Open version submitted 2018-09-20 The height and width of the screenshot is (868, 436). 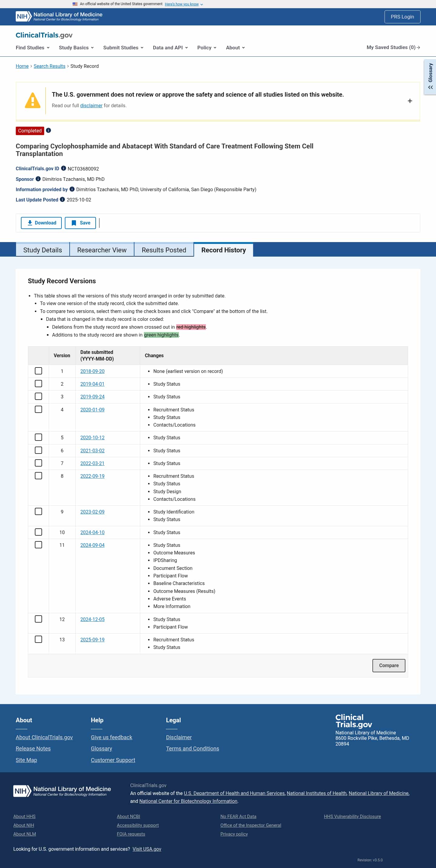[92, 371]
